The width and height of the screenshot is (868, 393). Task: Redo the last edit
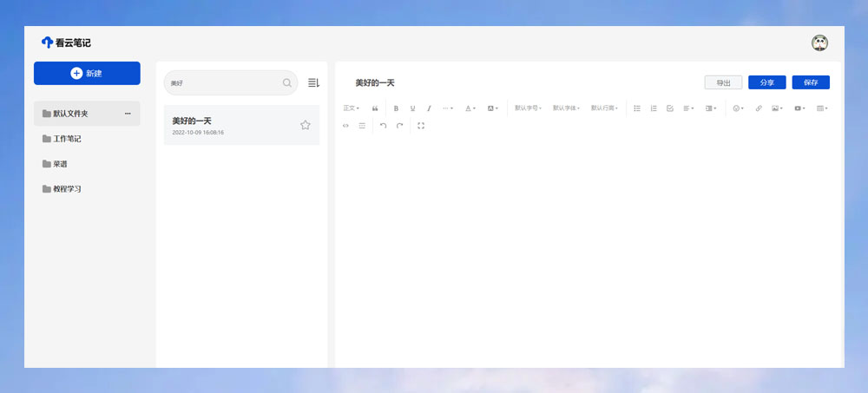tap(399, 126)
